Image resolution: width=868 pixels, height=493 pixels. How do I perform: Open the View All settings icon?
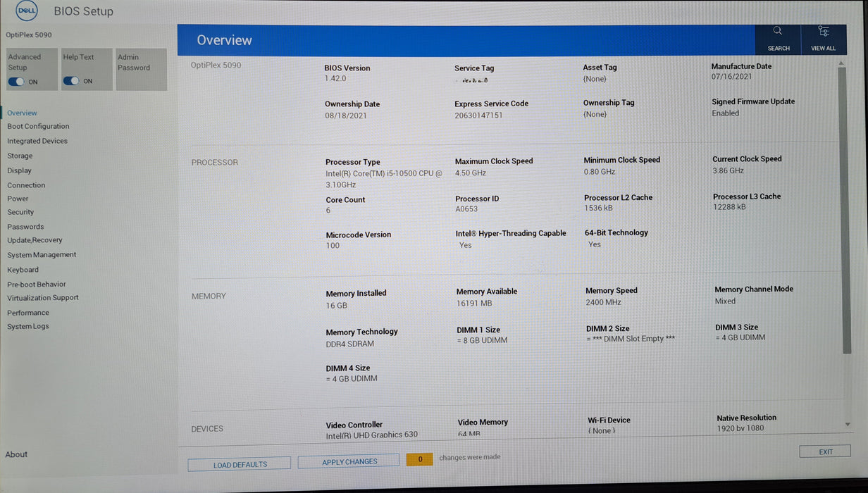click(x=823, y=31)
